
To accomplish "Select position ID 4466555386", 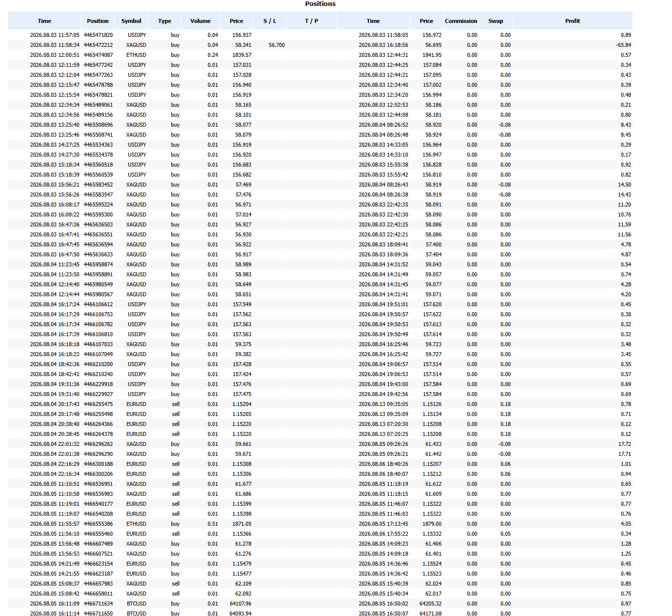I will coord(98,524).
